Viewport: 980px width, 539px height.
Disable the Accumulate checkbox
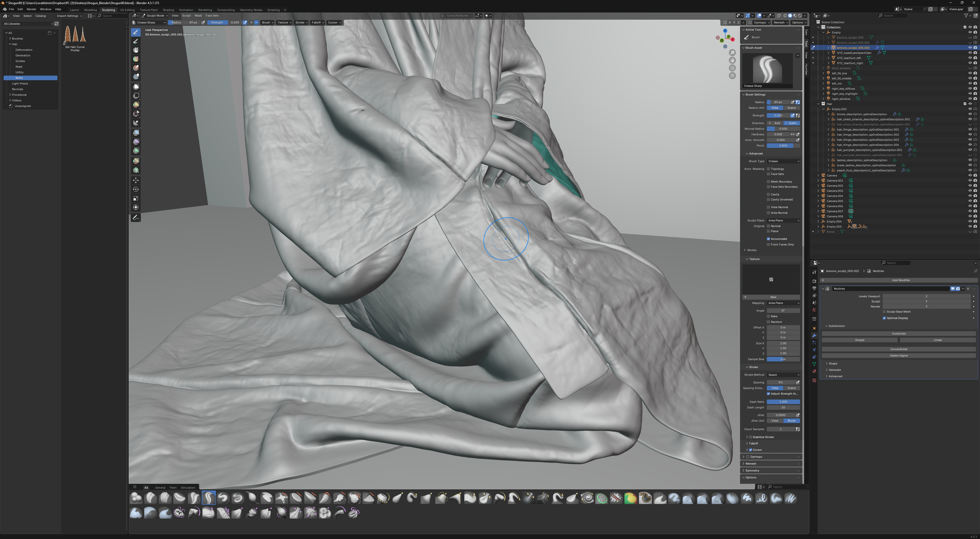point(768,239)
